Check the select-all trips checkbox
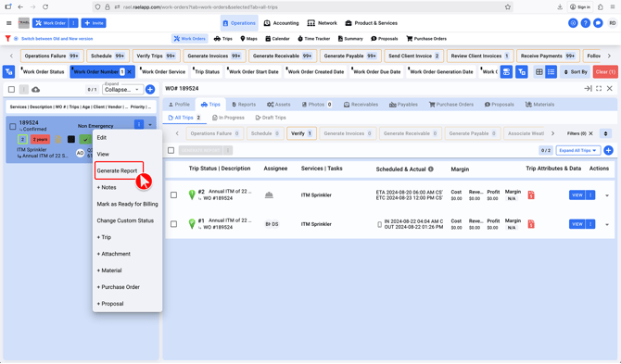621x364 pixels. (x=171, y=150)
